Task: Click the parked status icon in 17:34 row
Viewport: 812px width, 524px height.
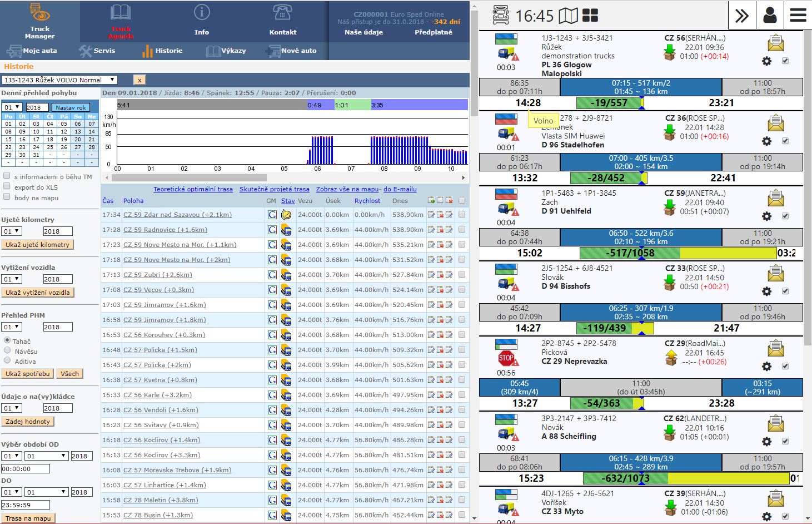Action: coord(286,215)
